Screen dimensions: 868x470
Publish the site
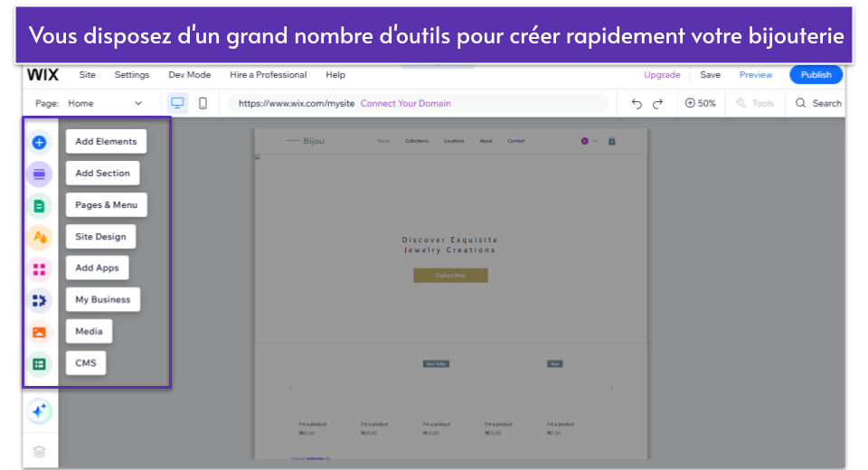(x=816, y=75)
